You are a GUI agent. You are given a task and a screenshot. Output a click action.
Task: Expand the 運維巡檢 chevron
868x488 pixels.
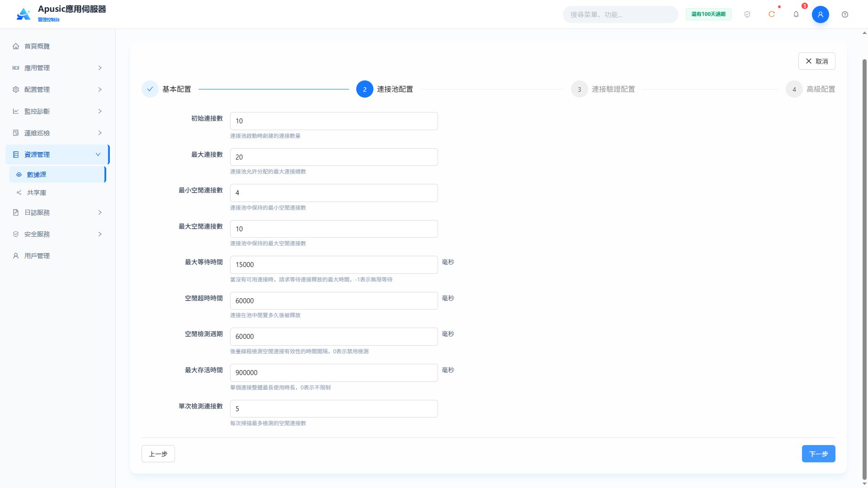[100, 133]
